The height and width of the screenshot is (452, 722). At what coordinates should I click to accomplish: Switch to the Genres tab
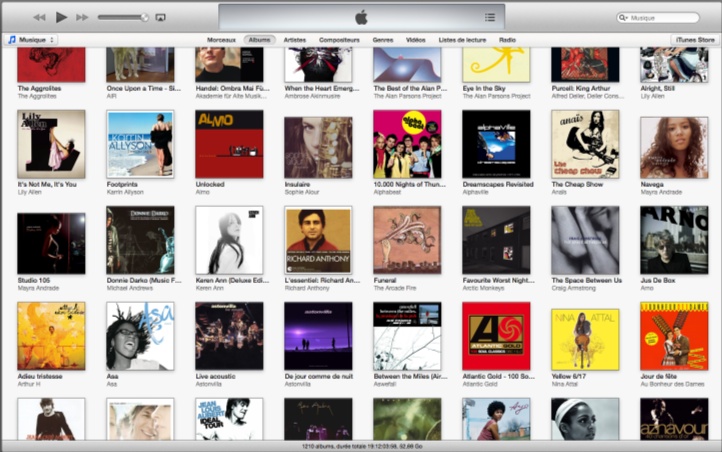tap(383, 40)
